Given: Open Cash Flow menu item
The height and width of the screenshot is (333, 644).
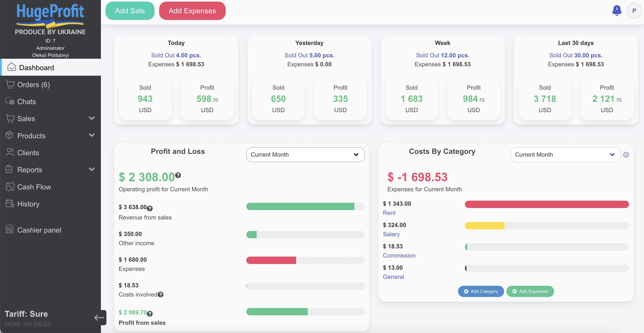Looking at the screenshot, I should coord(34,187).
